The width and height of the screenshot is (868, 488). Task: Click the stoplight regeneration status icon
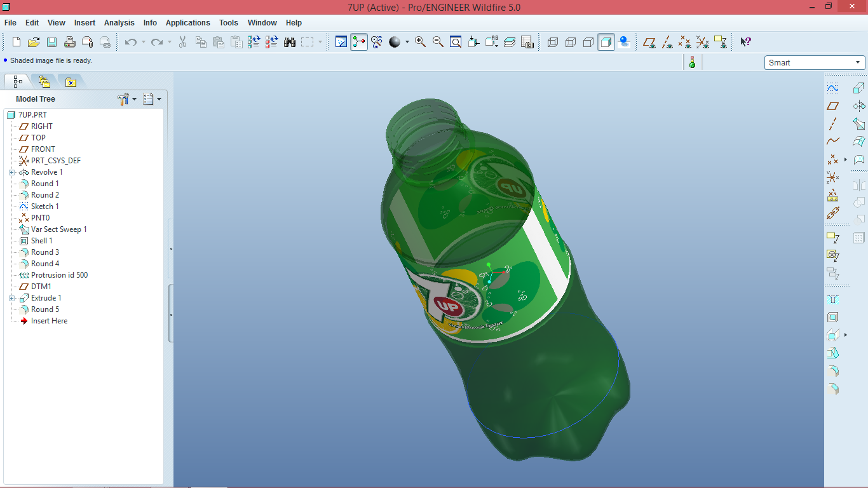click(692, 62)
